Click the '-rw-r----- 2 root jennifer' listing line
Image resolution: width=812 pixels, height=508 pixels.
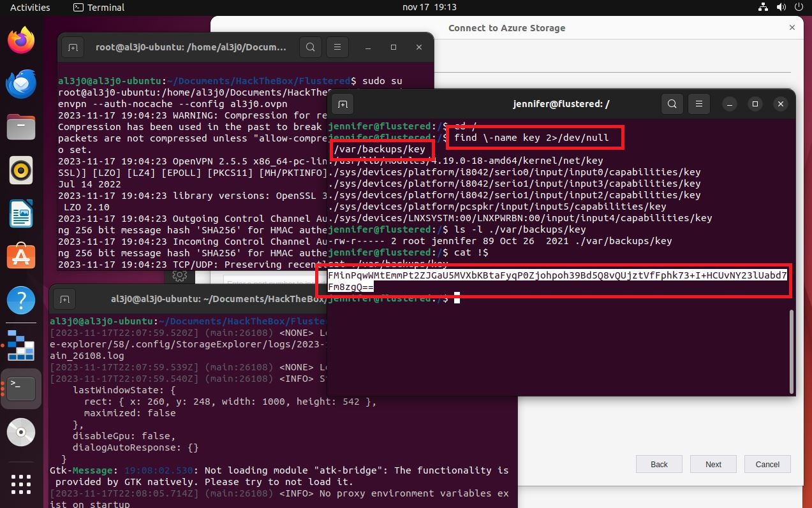coord(500,241)
